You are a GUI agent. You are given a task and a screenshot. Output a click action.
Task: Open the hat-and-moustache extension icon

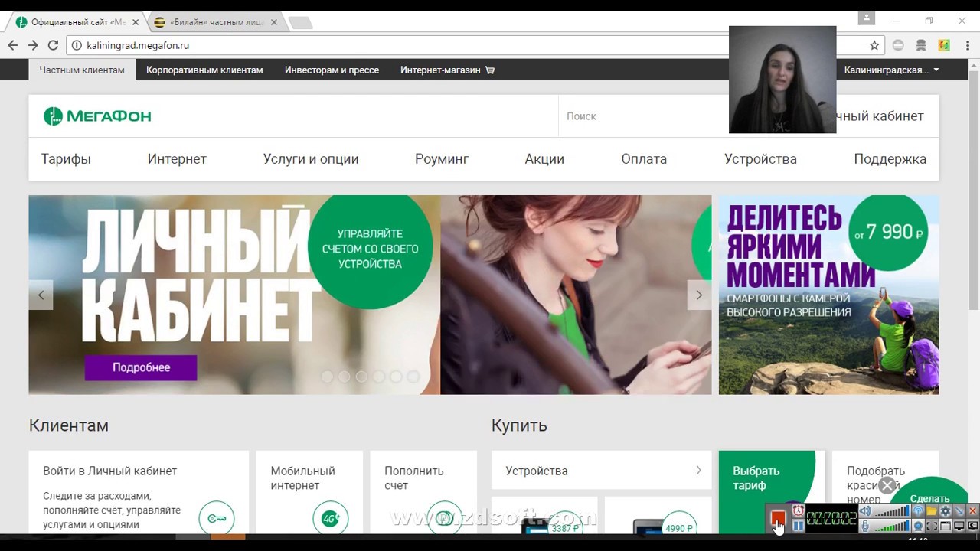point(921,45)
